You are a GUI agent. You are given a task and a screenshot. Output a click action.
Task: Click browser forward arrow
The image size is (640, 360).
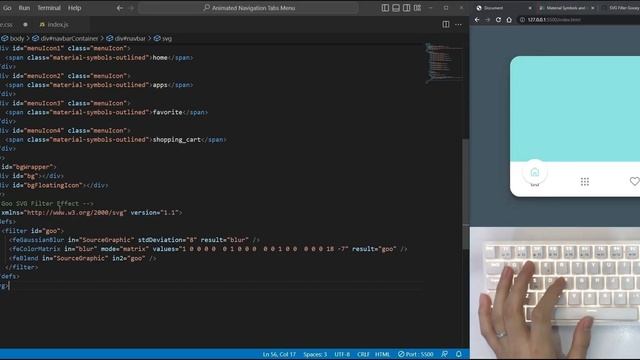click(487, 20)
